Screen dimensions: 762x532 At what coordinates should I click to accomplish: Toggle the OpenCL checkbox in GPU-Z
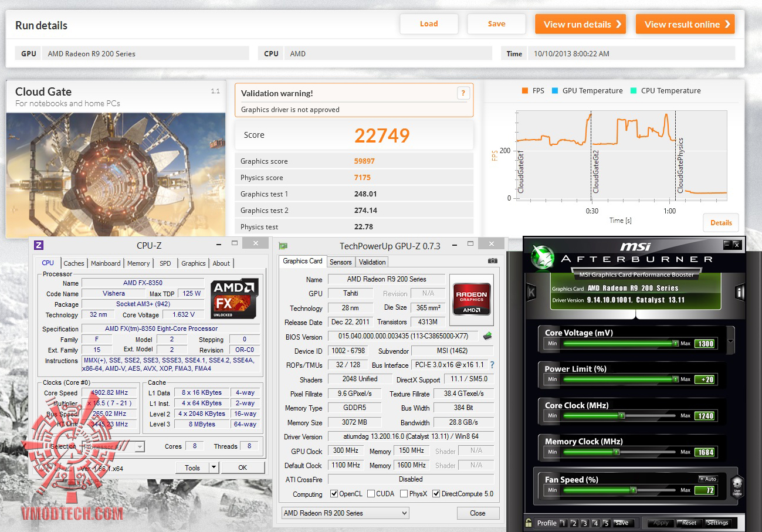point(334,494)
